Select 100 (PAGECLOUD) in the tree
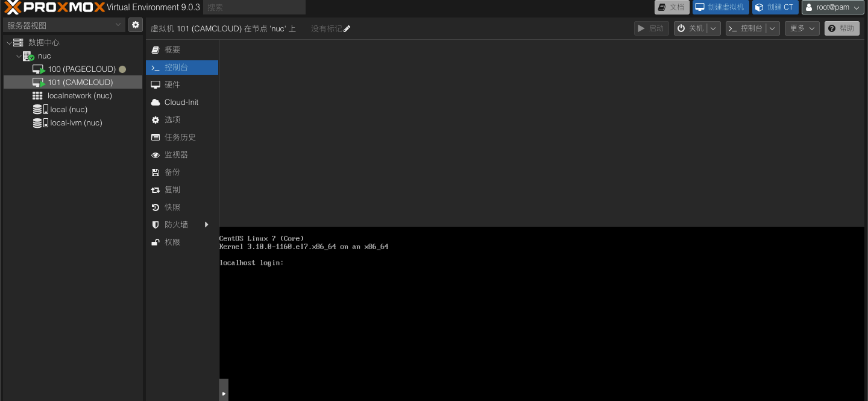 pos(73,69)
